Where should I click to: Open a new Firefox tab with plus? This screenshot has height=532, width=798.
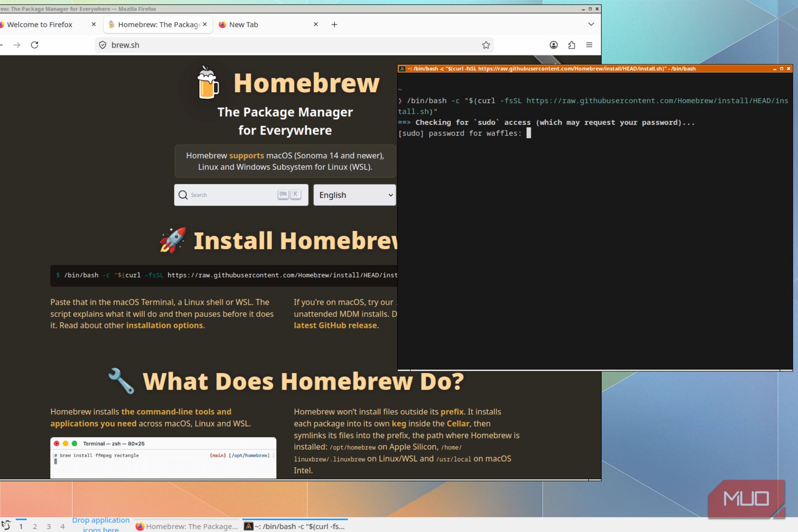(x=334, y=24)
